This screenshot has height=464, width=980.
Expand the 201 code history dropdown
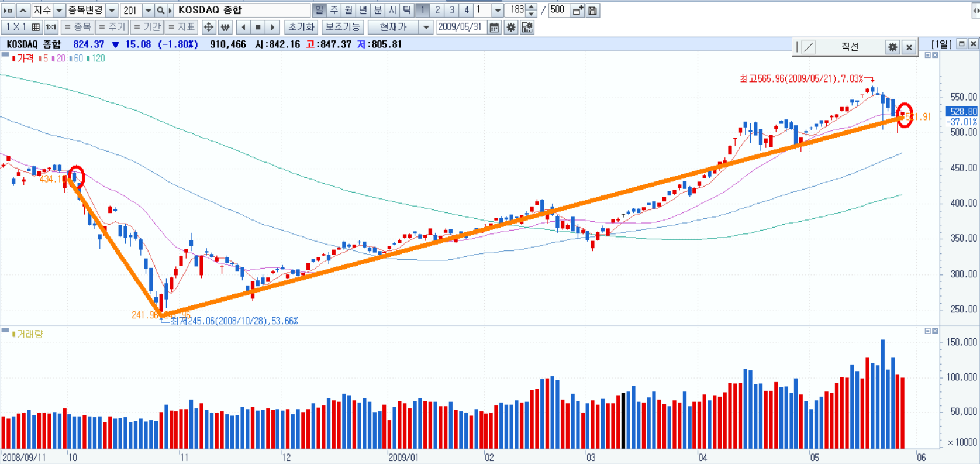pos(148,11)
